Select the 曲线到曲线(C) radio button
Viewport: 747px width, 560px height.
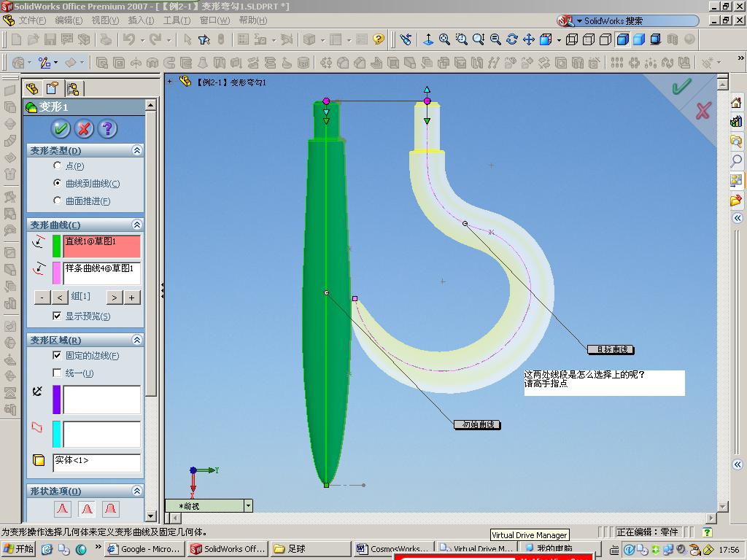point(57,183)
